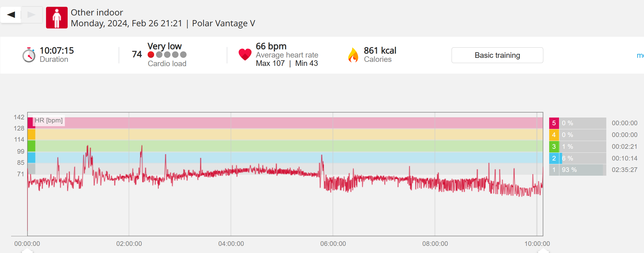
Task: Click the partially visible blue link at right
Action: pos(640,55)
